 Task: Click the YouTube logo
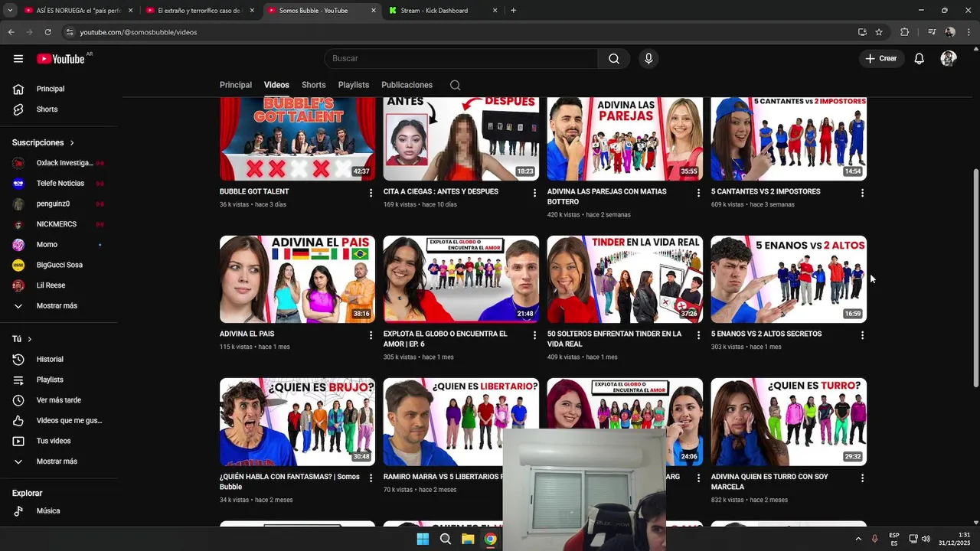click(x=60, y=59)
